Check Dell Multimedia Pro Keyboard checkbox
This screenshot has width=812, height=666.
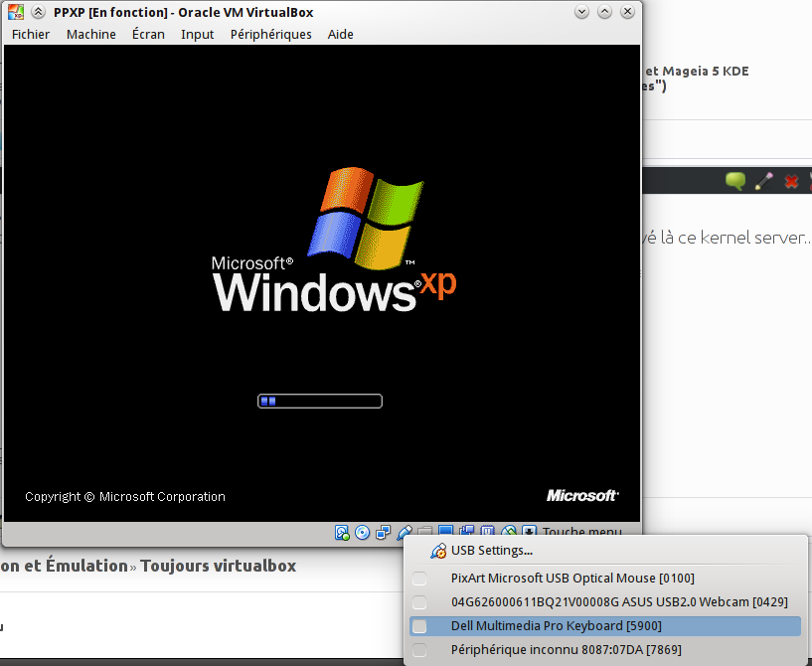(x=419, y=626)
